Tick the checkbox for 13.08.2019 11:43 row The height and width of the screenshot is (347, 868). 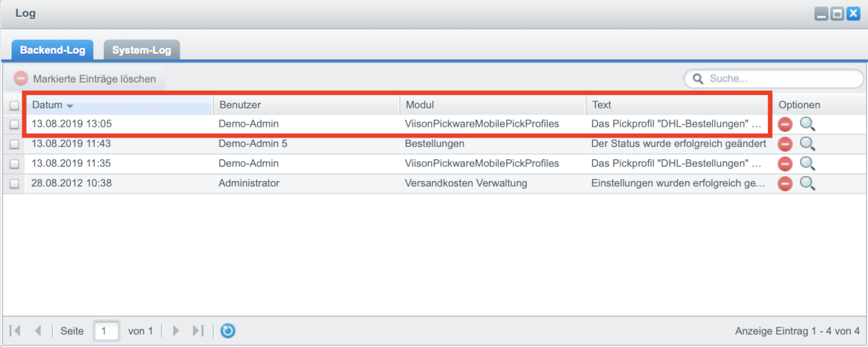pos(14,144)
